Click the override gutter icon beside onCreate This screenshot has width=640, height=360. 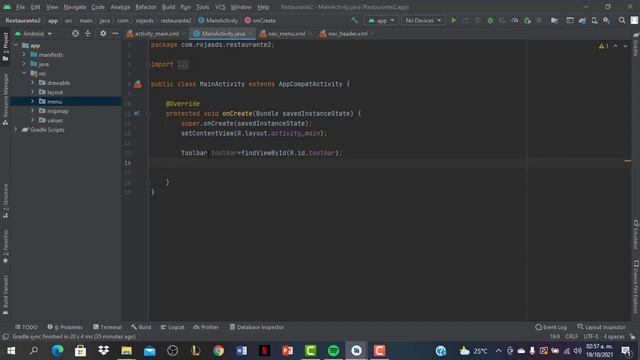coord(137,113)
